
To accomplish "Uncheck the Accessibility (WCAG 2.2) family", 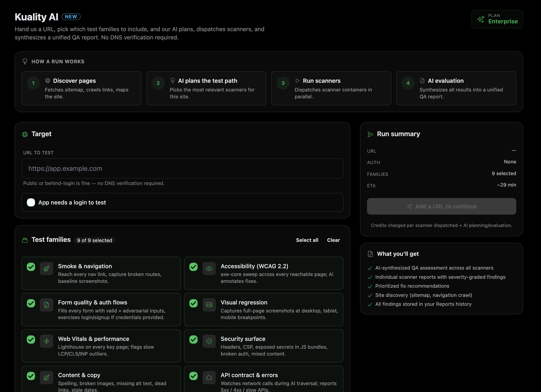I will [193, 267].
